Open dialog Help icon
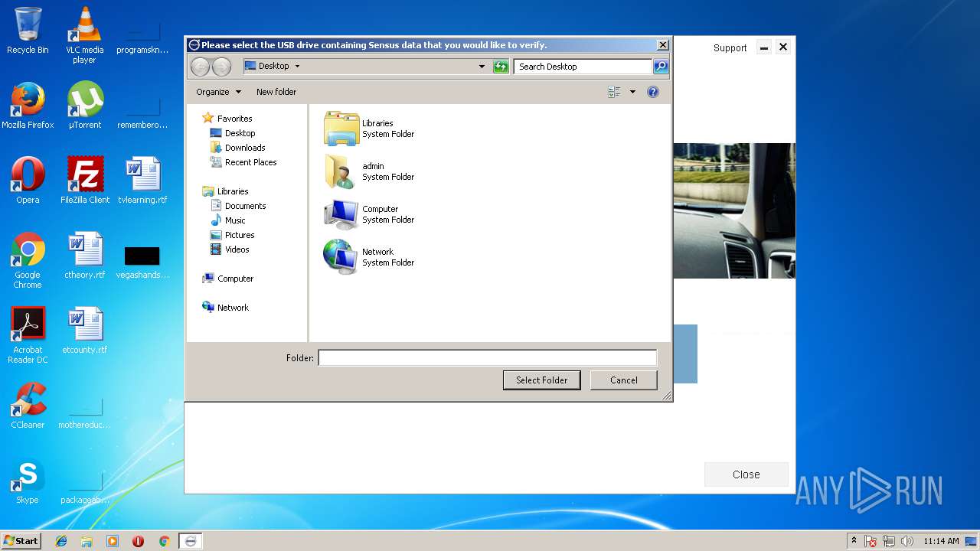980x551 pixels. [x=653, y=92]
